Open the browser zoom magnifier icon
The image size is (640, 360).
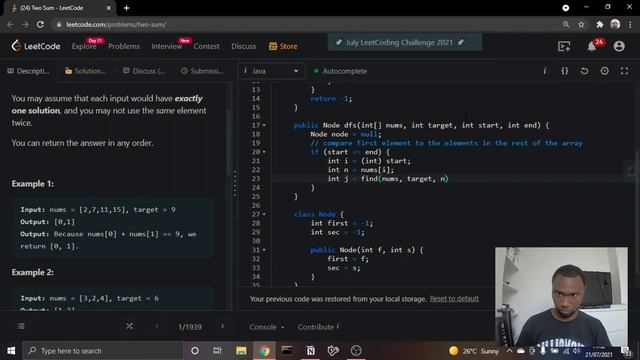[x=566, y=24]
